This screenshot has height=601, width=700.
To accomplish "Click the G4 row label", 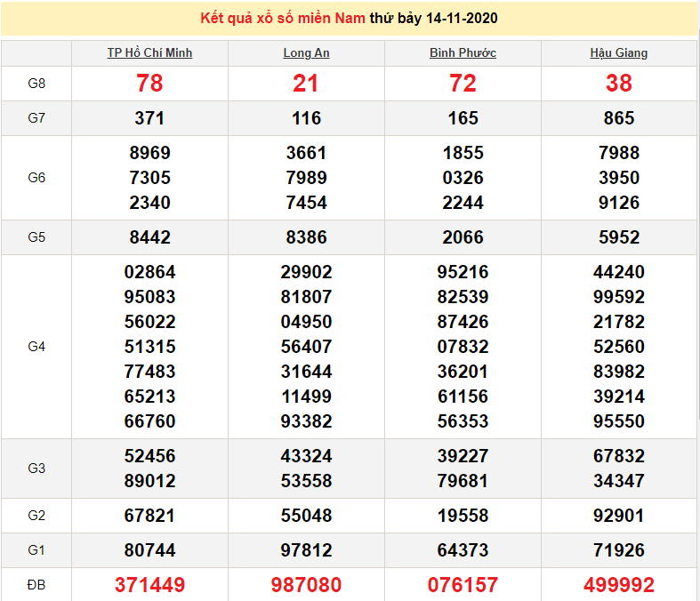I will point(36,347).
